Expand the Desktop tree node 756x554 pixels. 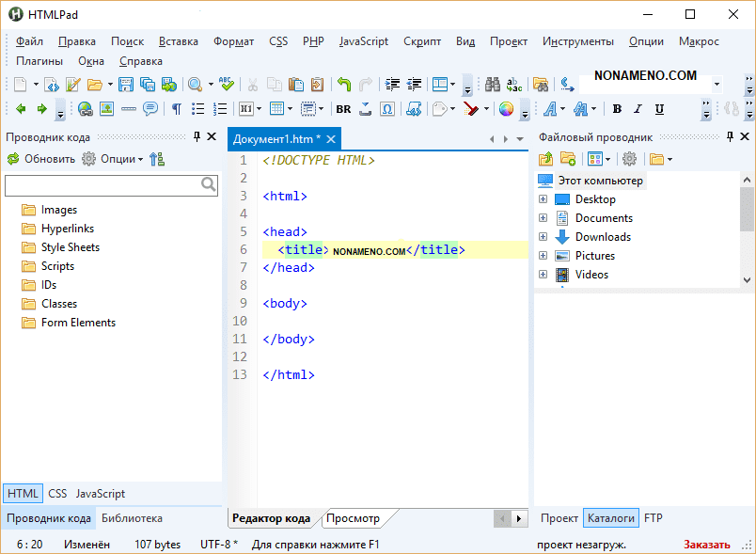pos(543,199)
